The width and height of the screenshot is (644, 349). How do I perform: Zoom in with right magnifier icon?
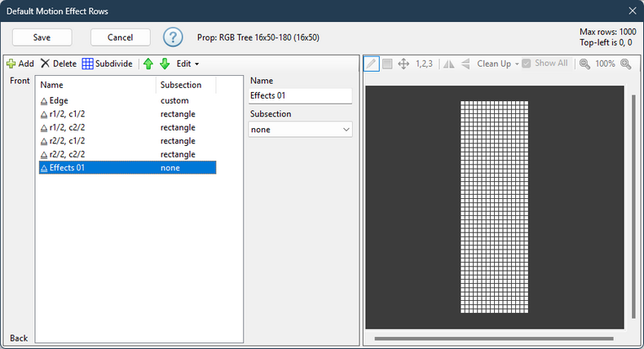[x=626, y=64]
